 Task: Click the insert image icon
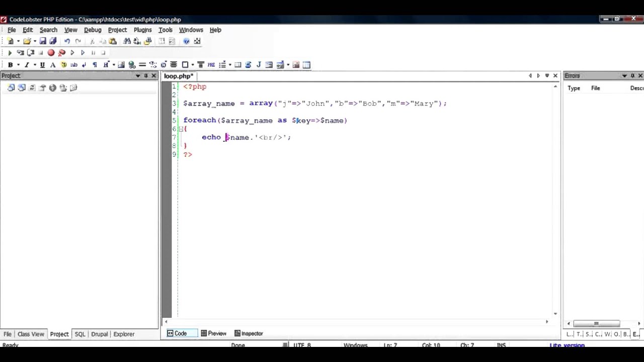pos(121,65)
